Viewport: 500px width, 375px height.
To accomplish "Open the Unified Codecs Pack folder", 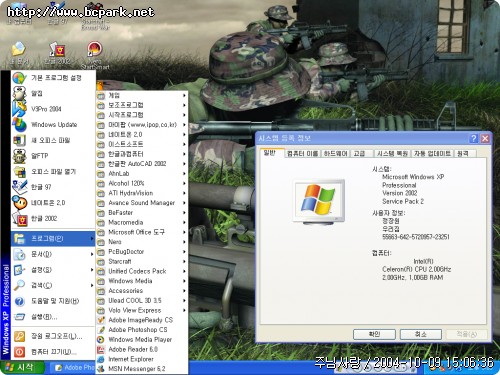I will coord(142,271).
